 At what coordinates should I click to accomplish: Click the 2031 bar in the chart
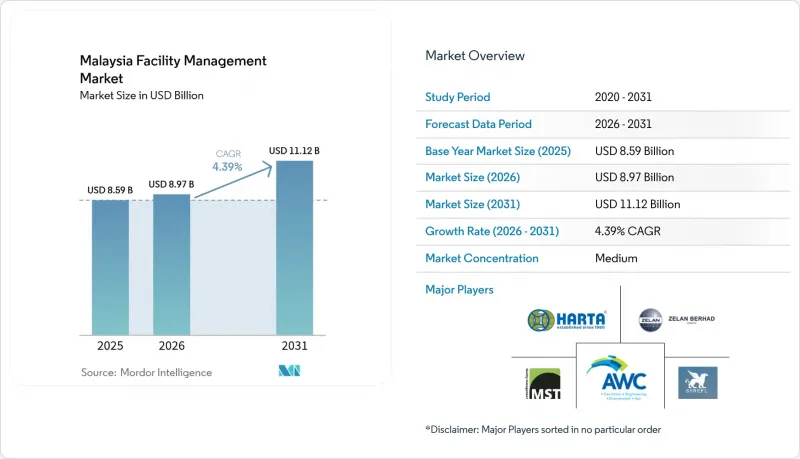click(294, 248)
